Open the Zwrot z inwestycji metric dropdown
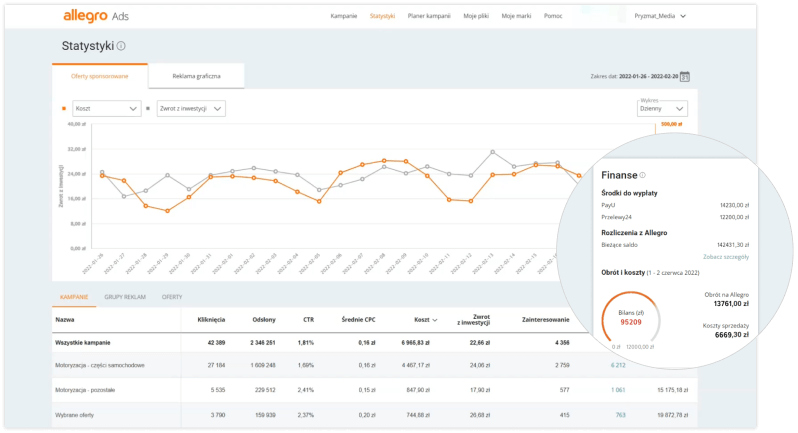 [190, 108]
